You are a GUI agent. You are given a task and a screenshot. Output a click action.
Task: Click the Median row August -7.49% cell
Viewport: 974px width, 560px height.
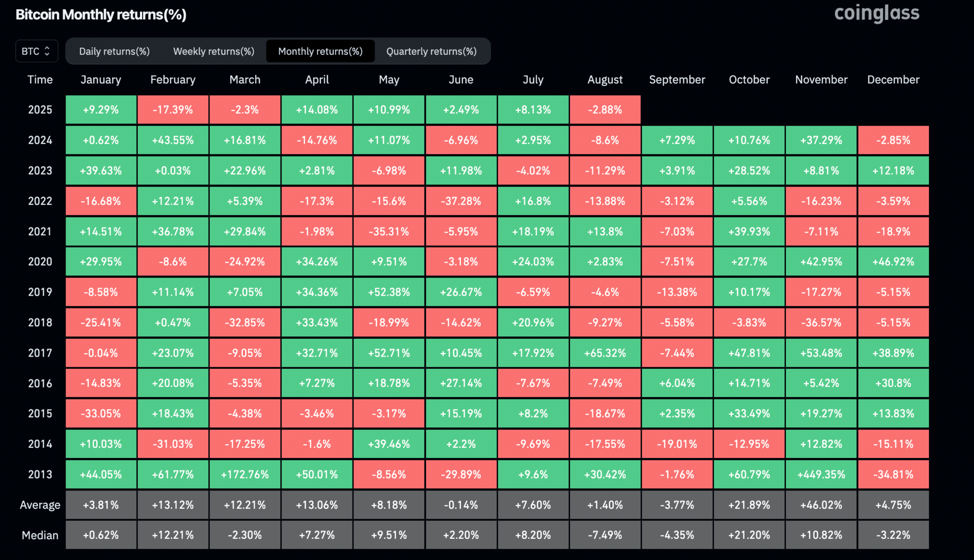[605, 535]
